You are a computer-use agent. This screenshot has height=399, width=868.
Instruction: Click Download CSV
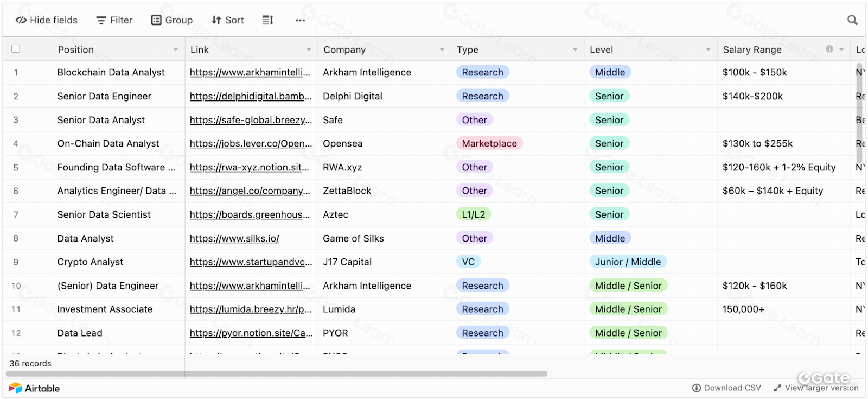coord(726,388)
